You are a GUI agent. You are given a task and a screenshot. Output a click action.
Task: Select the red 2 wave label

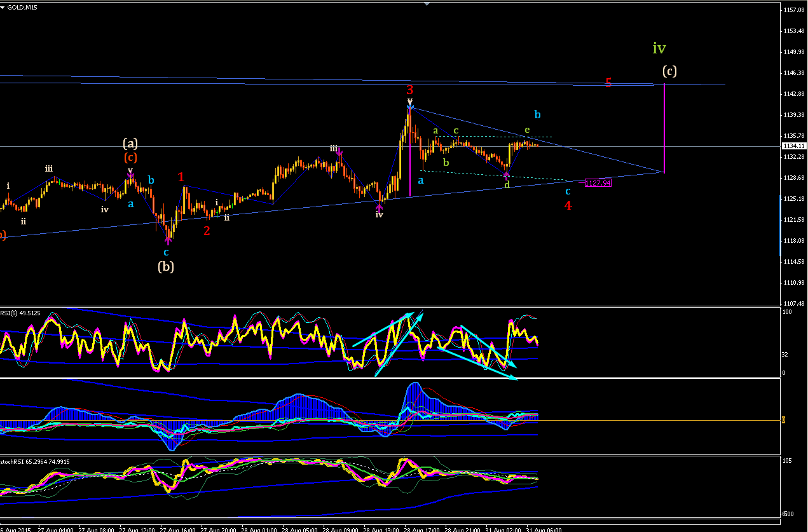[207, 230]
